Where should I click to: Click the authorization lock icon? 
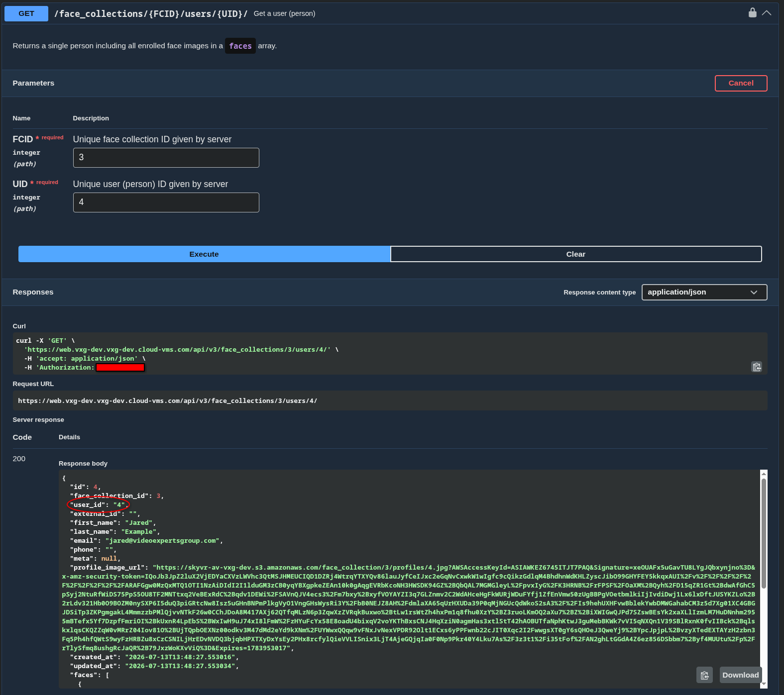[752, 12]
